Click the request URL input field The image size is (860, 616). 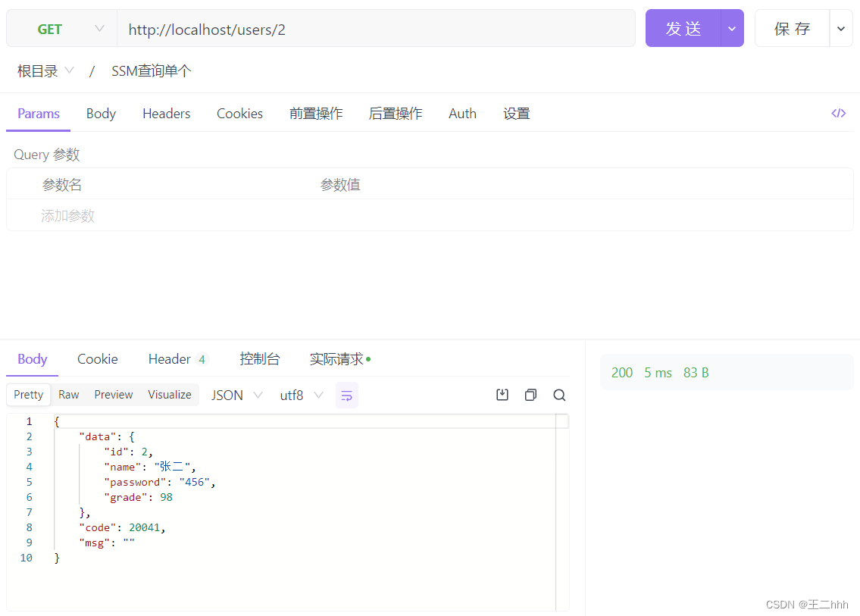376,29
